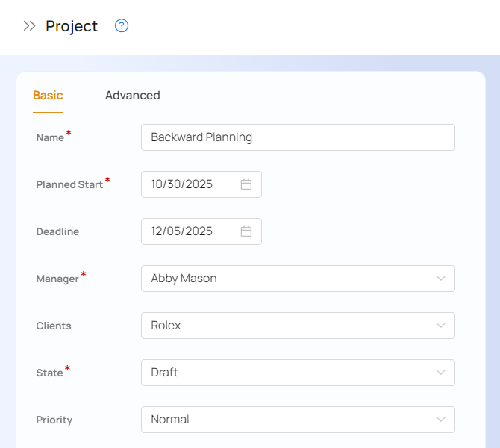Screen dimensions: 500x448
Task: Click the Planned Start date 10/30/2025
Action: (x=182, y=184)
